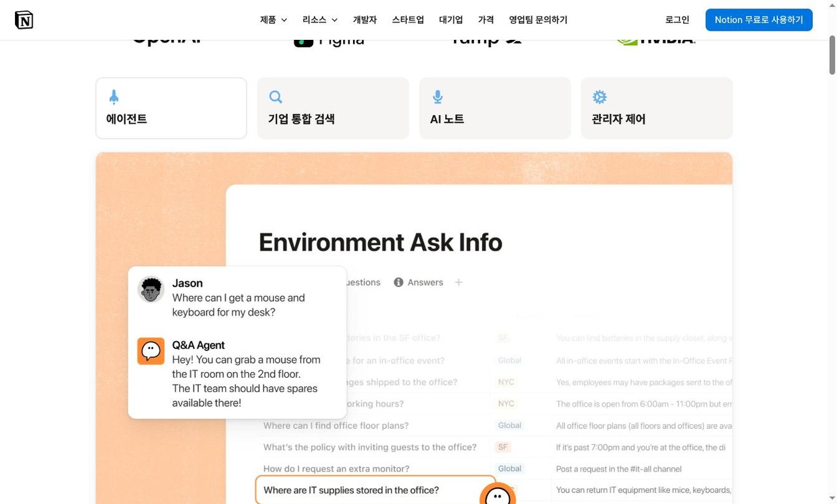Click answer Post a request in the #it-all channel
Viewport: 837px width, 504px height.
(619, 469)
